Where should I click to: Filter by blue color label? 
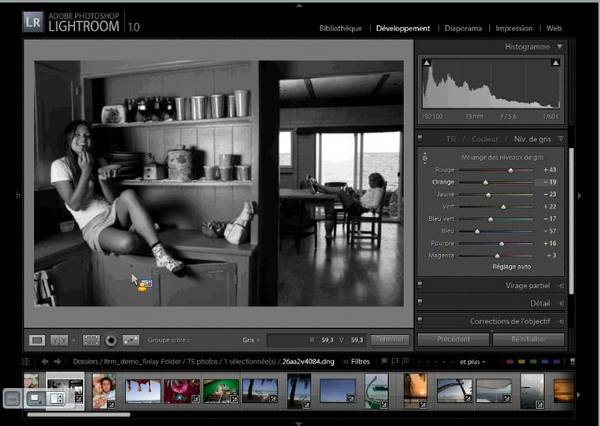coord(545,362)
